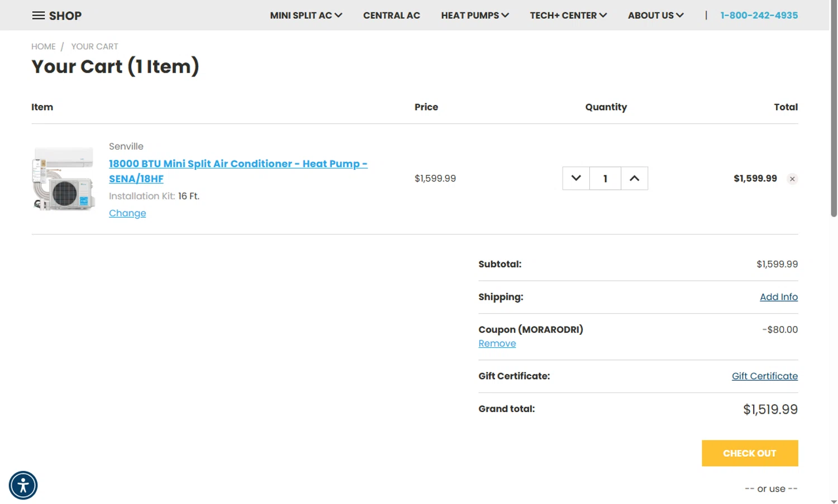Expand the Heat Pumps menu
The width and height of the screenshot is (838, 504).
point(475,16)
